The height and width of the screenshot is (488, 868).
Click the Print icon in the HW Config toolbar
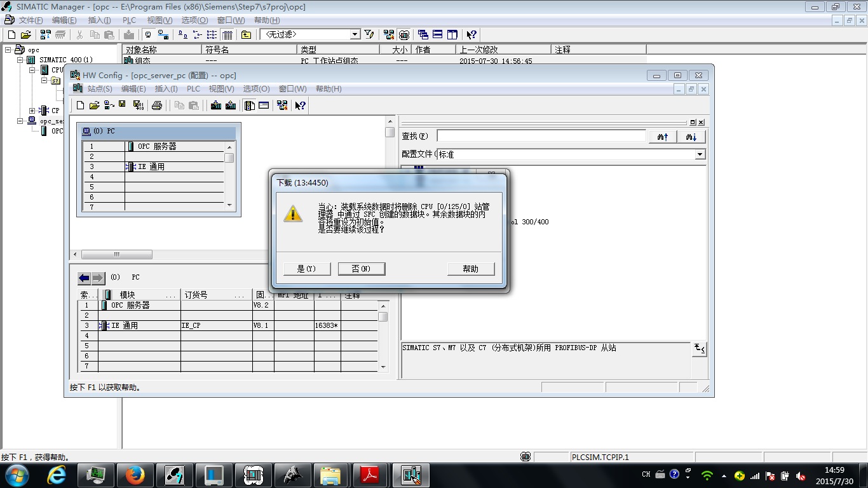tap(157, 105)
